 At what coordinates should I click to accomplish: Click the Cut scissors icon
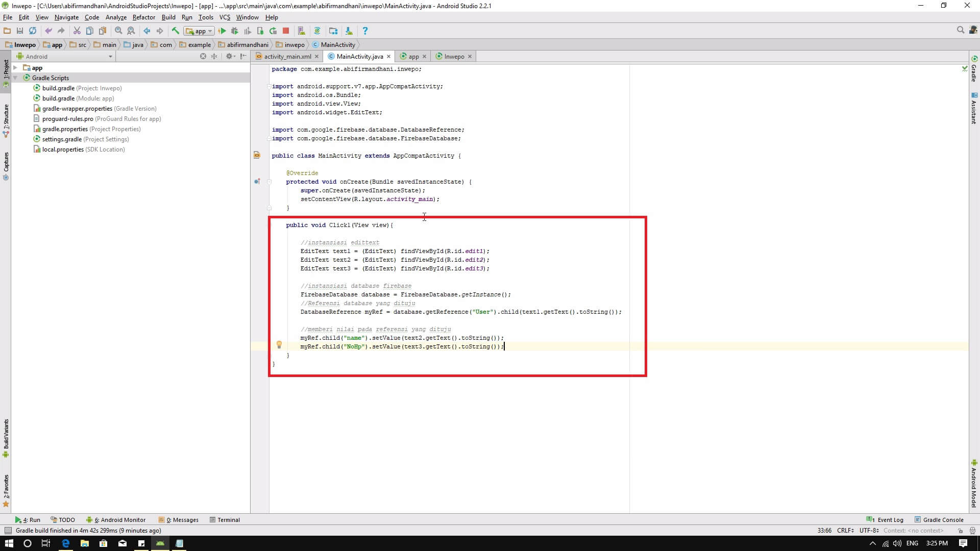click(x=77, y=31)
